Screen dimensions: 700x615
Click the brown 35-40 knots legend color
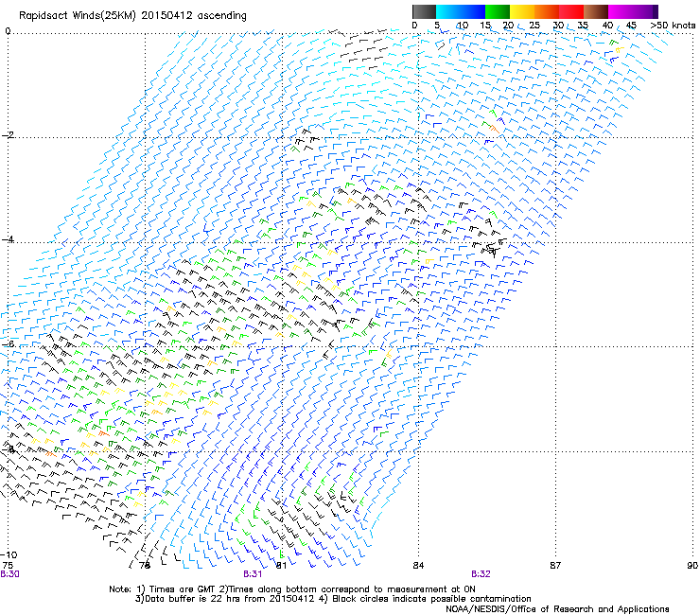(596, 11)
